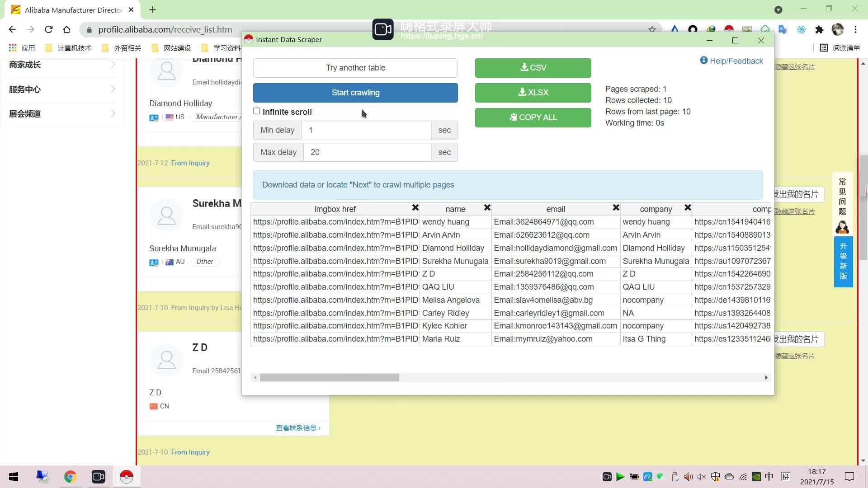
Task: Select name cell Carley Ridley
Action: (x=455, y=313)
